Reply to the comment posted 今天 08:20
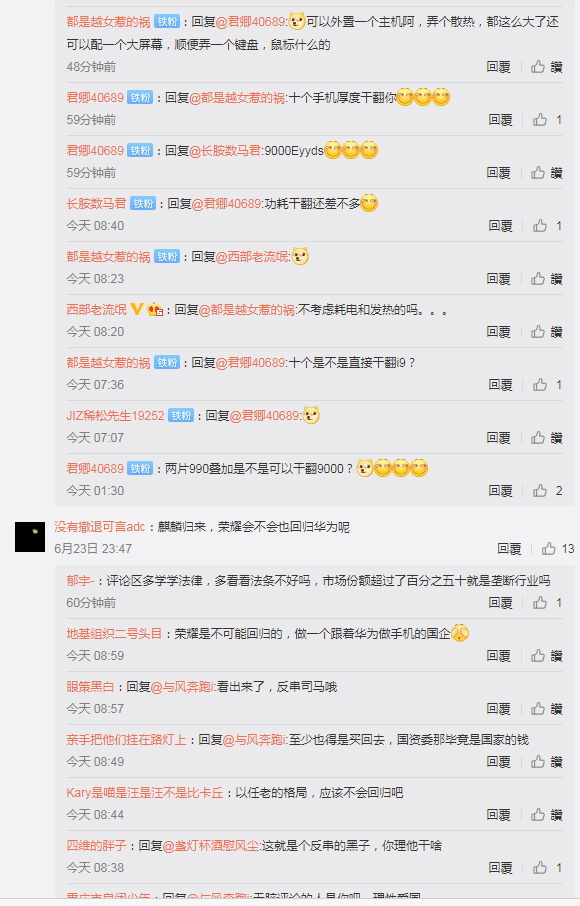Image resolution: width=580 pixels, height=906 pixels. [x=499, y=332]
